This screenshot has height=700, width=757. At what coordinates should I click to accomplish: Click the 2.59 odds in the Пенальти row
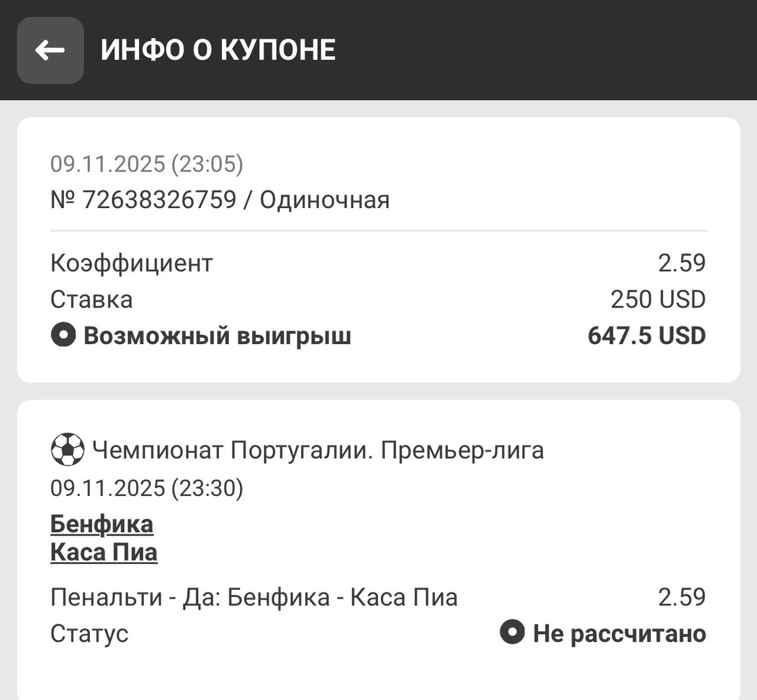point(682,597)
